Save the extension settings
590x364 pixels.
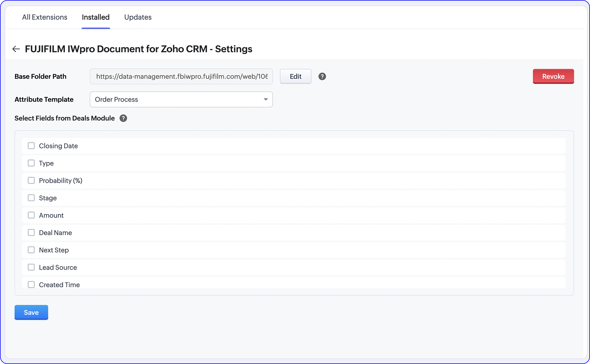31,312
